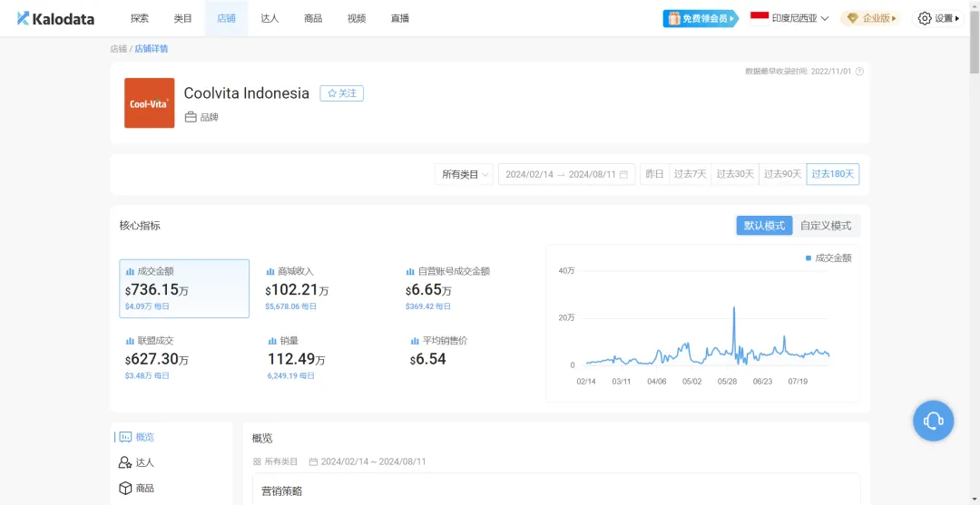This screenshot has height=505, width=980.
Task: Click the help icon beside data collection time
Action: click(859, 71)
